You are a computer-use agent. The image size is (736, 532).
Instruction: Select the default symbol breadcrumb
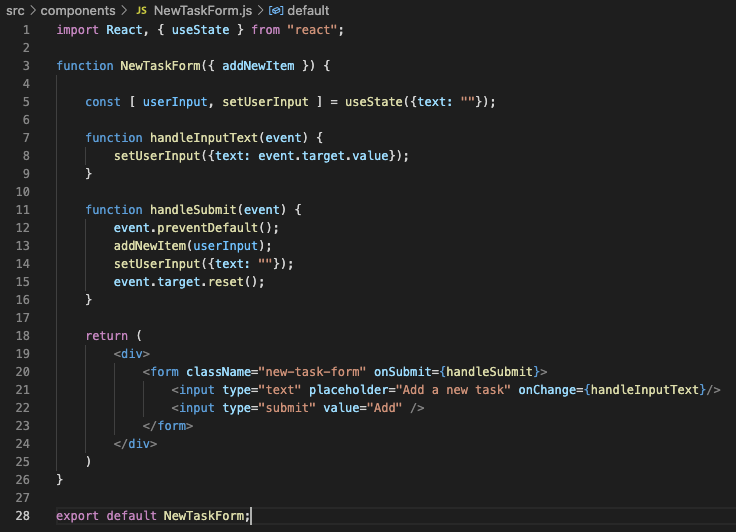(308, 10)
